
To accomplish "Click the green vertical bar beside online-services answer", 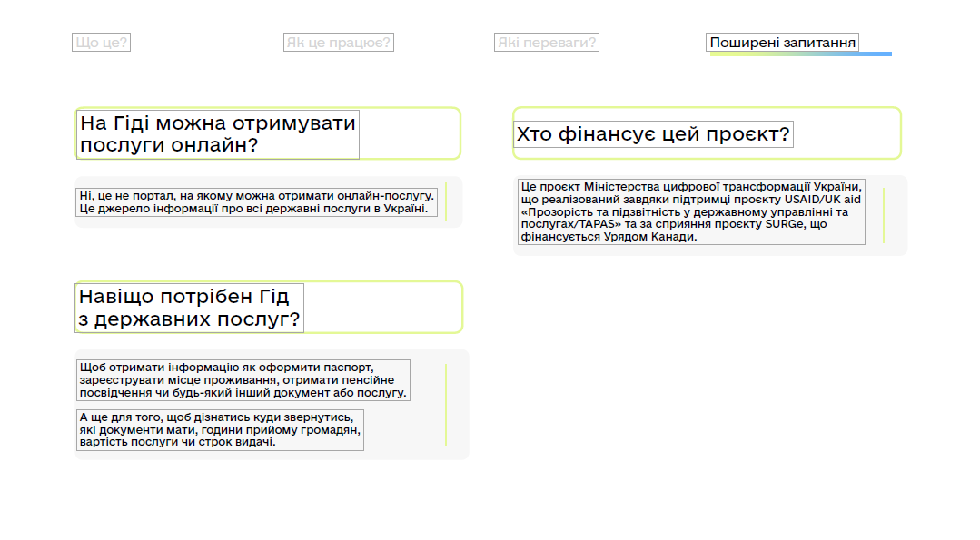I will pyautogui.click(x=446, y=201).
